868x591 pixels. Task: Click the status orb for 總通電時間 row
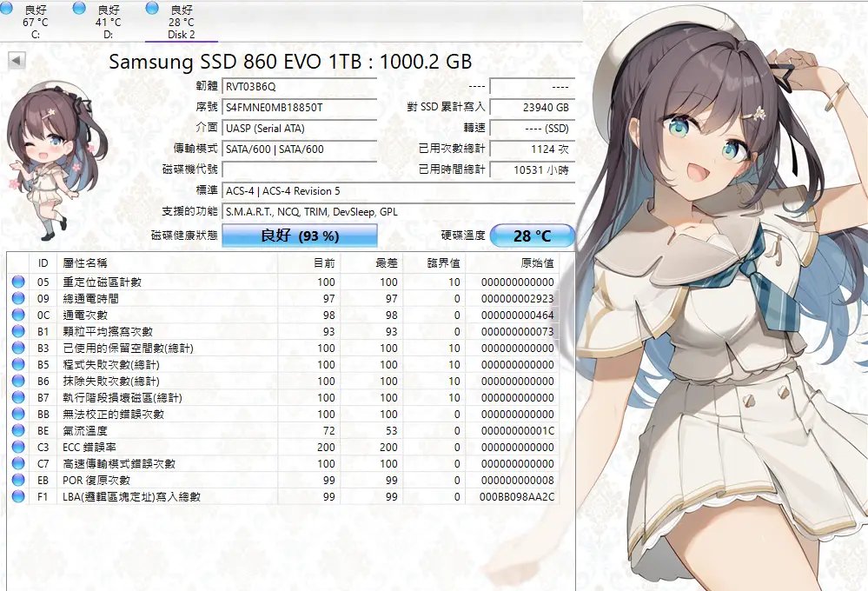(18, 299)
